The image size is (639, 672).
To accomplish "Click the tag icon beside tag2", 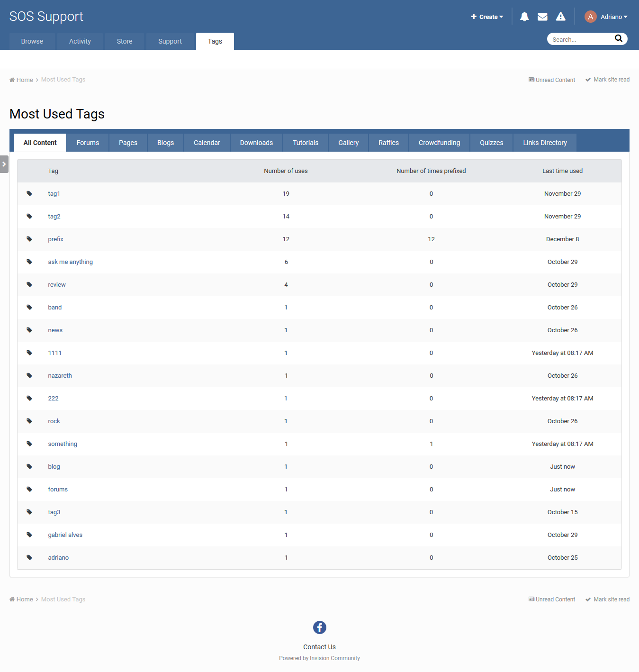I will [x=29, y=216].
